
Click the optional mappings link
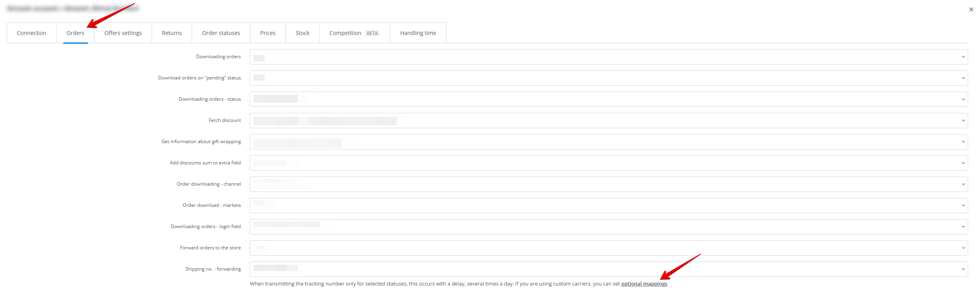(x=644, y=284)
